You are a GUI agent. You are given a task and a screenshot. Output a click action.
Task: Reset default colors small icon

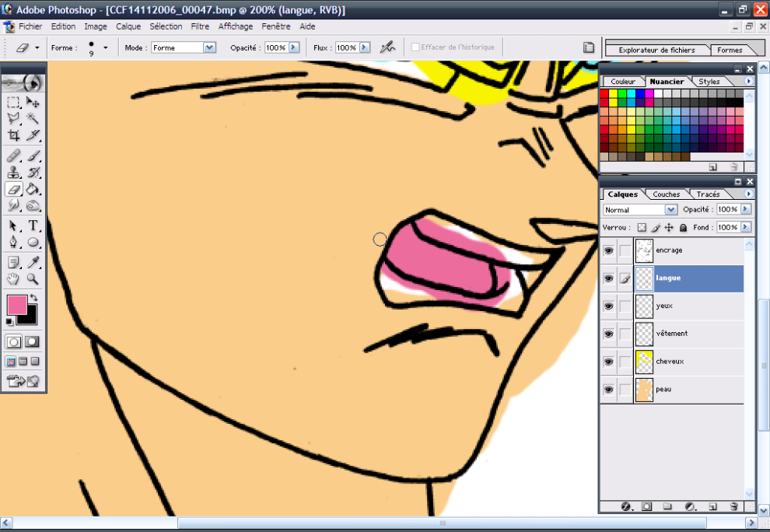[9, 322]
